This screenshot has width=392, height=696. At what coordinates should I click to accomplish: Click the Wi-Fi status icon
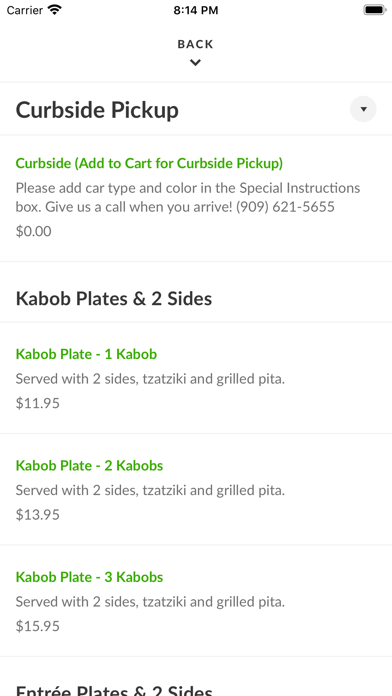[x=55, y=10]
